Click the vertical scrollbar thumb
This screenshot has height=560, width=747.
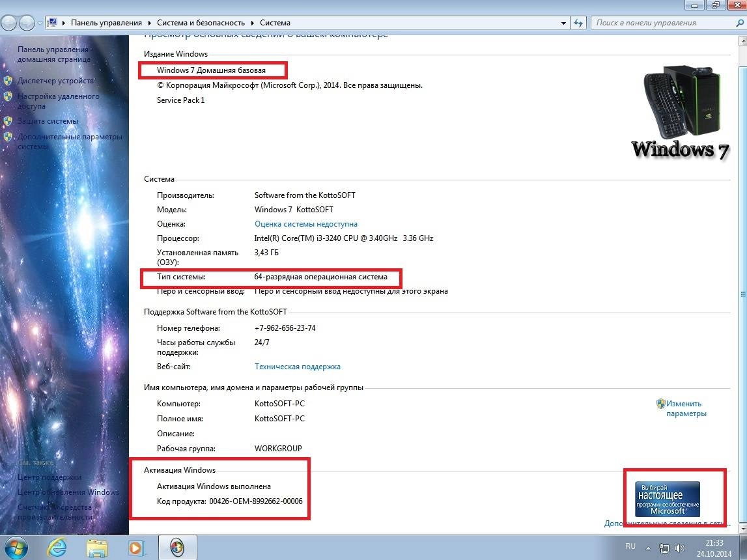pyautogui.click(x=742, y=295)
